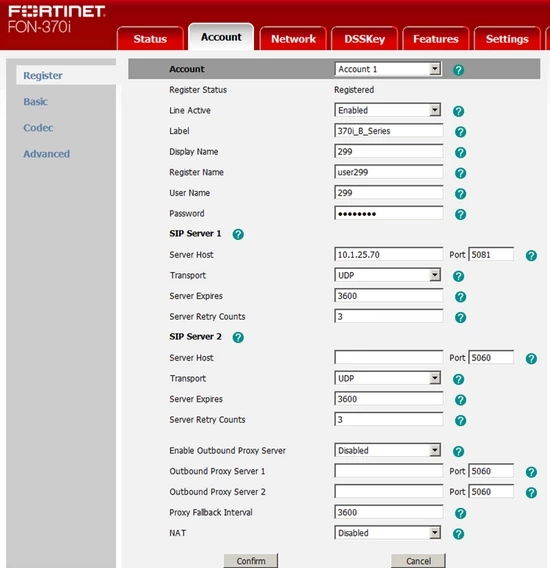Click help icon next to Line Active

click(458, 111)
